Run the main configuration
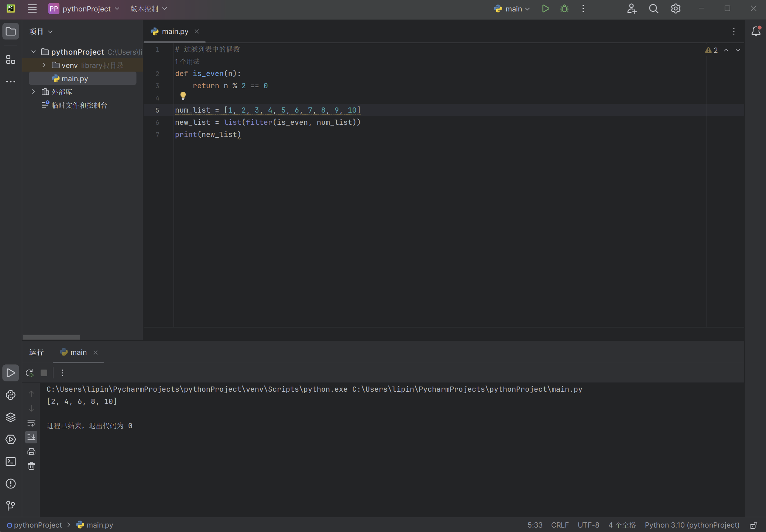 click(545, 8)
